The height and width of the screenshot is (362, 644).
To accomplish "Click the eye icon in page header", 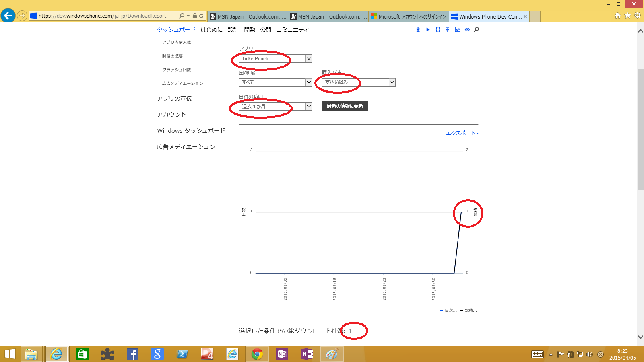I will click(467, 29).
